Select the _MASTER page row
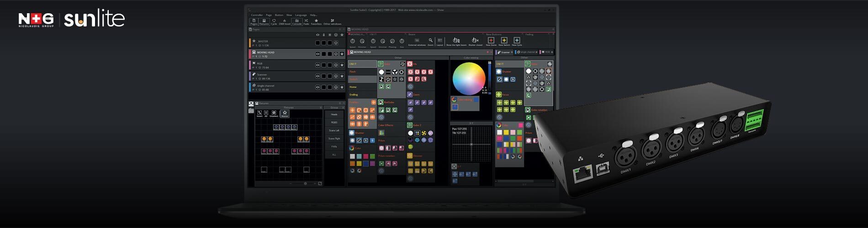The image size is (868, 228). pos(283,43)
